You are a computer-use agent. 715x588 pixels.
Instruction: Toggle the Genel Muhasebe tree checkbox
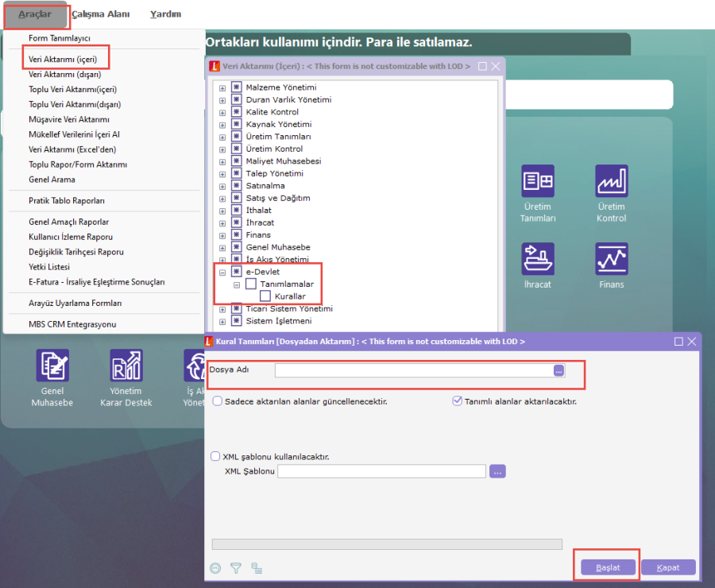[236, 247]
